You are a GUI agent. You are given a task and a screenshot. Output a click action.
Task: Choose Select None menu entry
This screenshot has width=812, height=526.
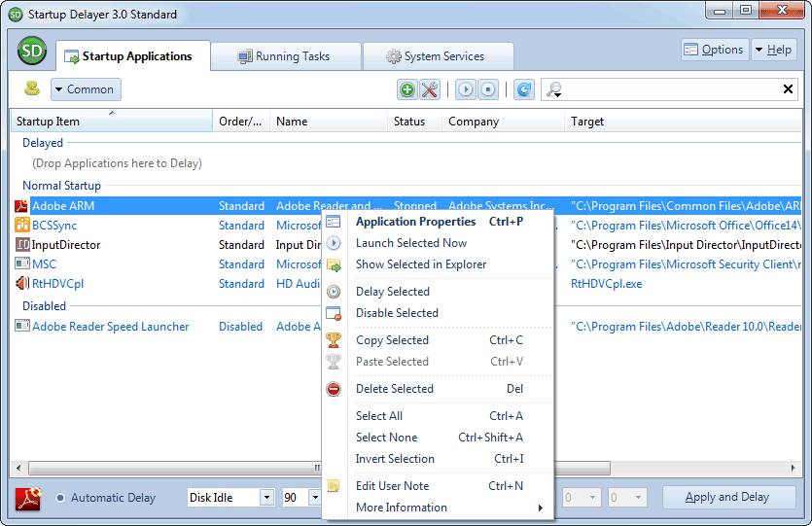[440, 437]
